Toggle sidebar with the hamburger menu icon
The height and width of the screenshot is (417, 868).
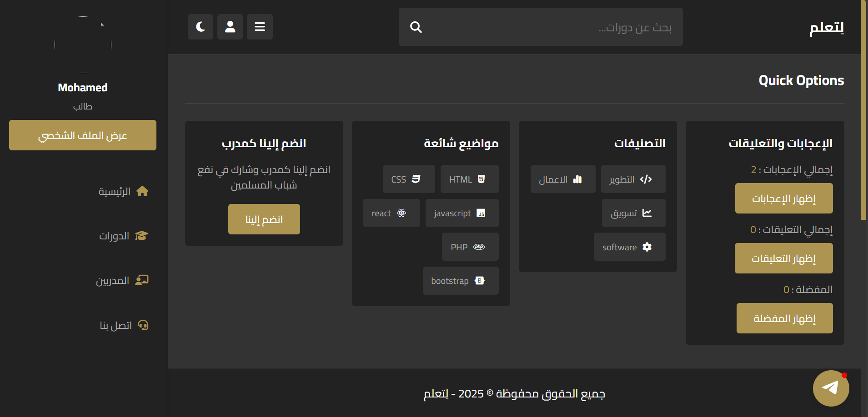260,27
